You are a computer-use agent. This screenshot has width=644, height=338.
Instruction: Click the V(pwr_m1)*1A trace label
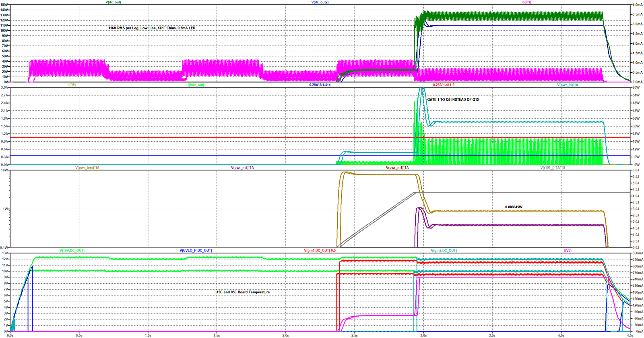click(x=397, y=168)
